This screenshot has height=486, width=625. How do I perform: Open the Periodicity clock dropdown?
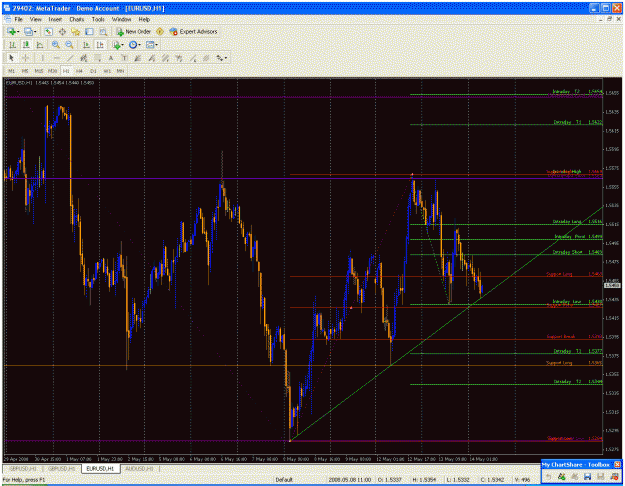click(x=134, y=45)
